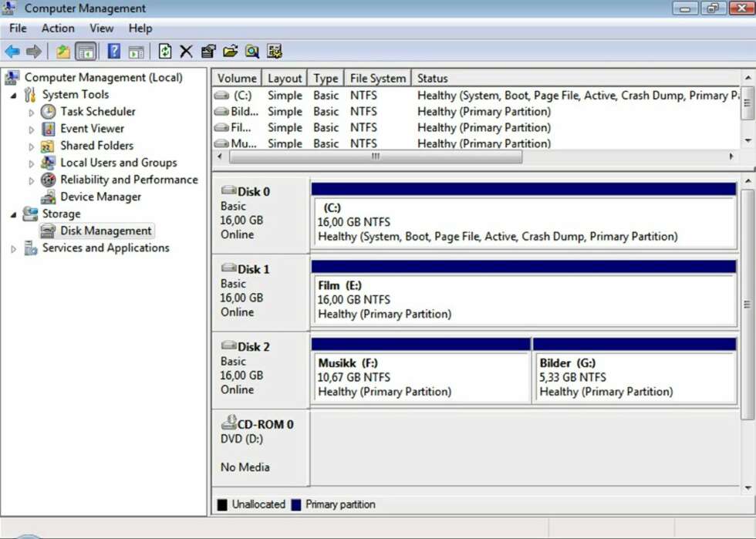Click the black Unallocated legend swatch
756x539 pixels.
(x=222, y=505)
